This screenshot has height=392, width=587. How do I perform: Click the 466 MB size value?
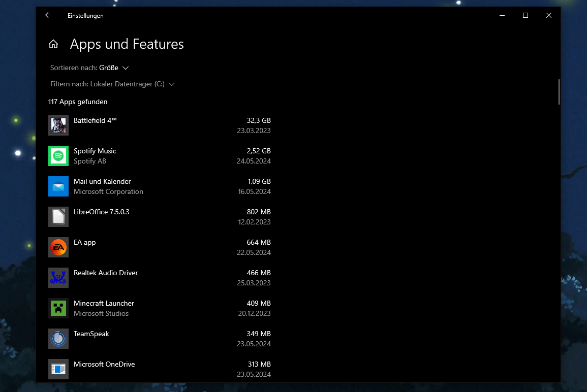point(259,273)
